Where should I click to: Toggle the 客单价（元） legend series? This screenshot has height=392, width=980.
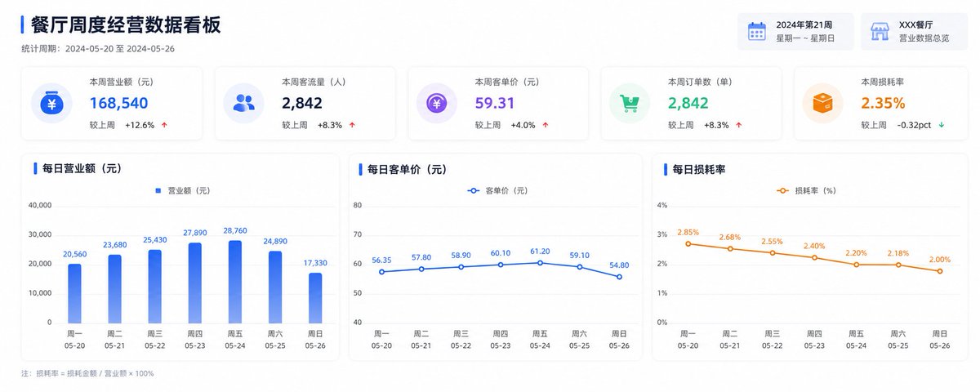pos(497,190)
